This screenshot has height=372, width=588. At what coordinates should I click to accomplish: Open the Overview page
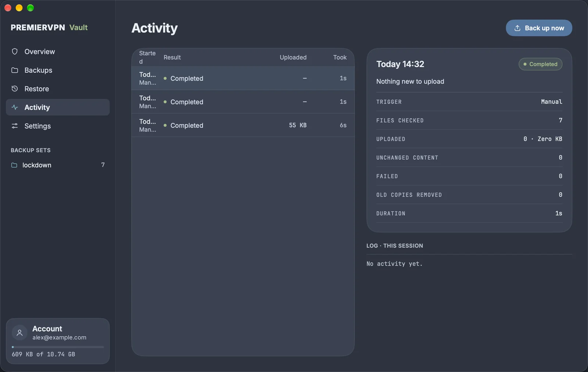[x=58, y=52]
